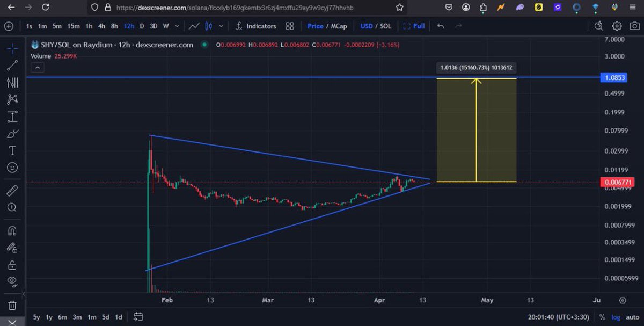This screenshot has width=644, height=326.
Task: Open the chart type line icon
Action: (x=194, y=26)
